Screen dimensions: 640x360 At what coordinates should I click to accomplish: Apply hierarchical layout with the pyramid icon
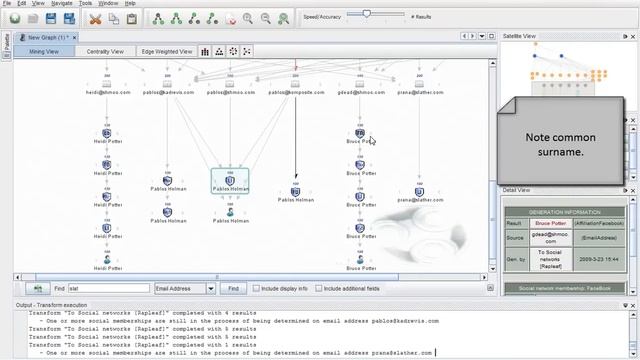tap(219, 51)
